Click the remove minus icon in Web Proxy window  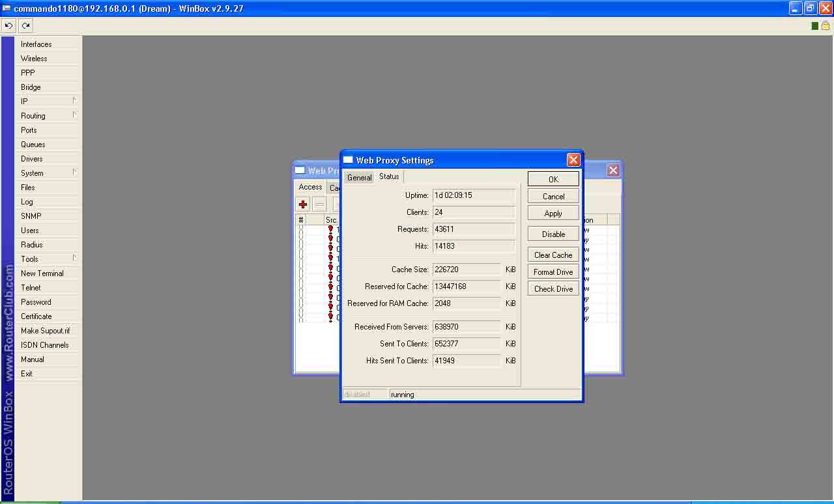click(319, 204)
